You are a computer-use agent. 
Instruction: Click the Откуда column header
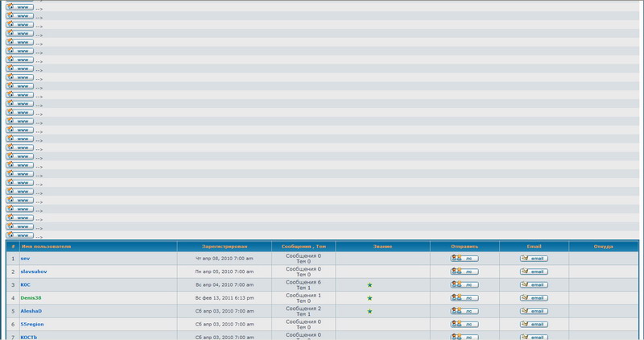coord(603,247)
